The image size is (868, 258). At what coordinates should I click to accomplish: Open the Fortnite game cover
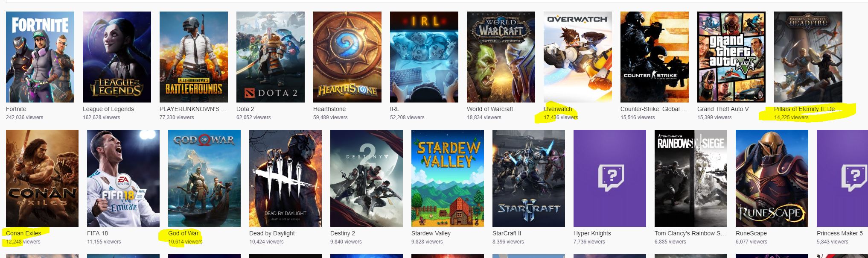click(40, 57)
